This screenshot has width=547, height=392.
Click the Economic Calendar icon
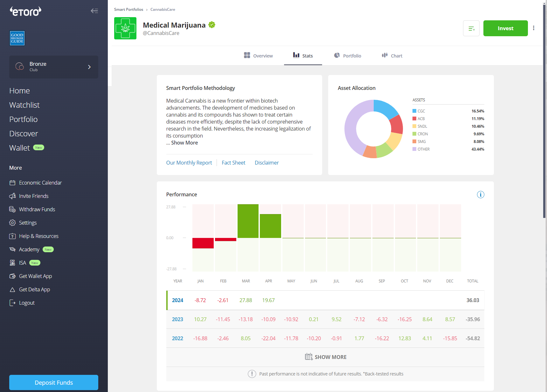click(x=12, y=183)
